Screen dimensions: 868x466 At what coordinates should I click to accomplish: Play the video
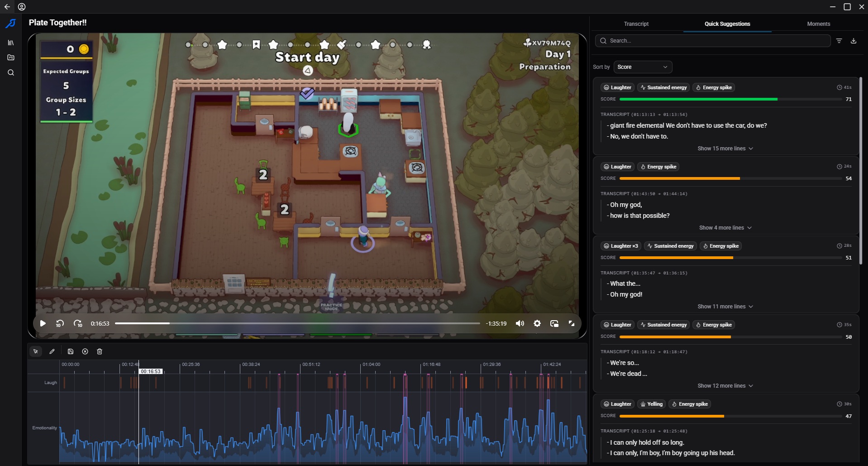(x=43, y=323)
